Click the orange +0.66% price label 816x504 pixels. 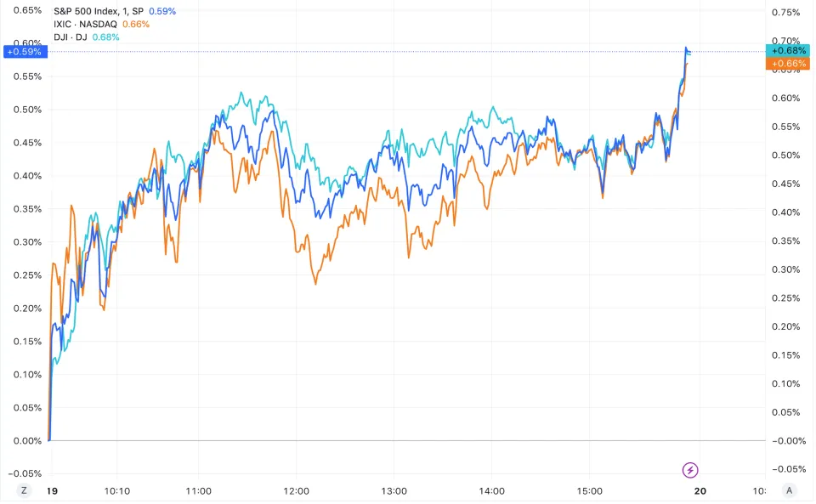pyautogui.click(x=789, y=64)
